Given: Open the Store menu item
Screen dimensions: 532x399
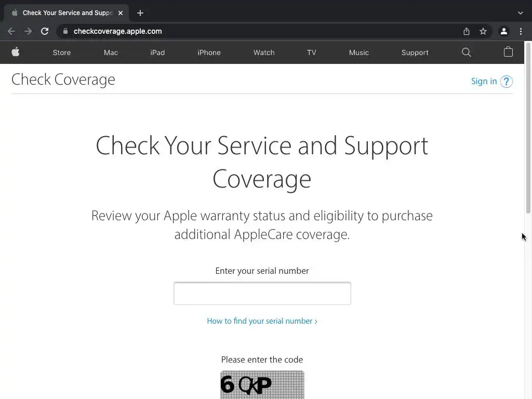Looking at the screenshot, I should [x=62, y=52].
